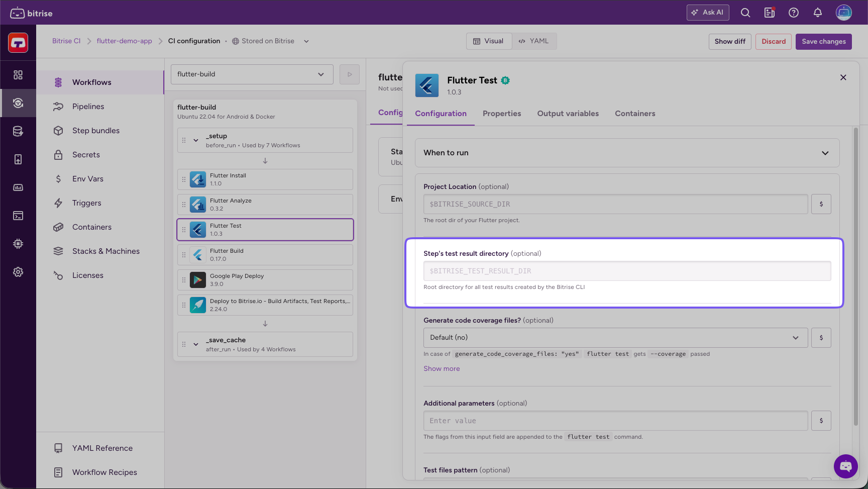The width and height of the screenshot is (868, 489).
Task: Open the Stored on Bitrise dropdown chevron
Action: (x=306, y=41)
